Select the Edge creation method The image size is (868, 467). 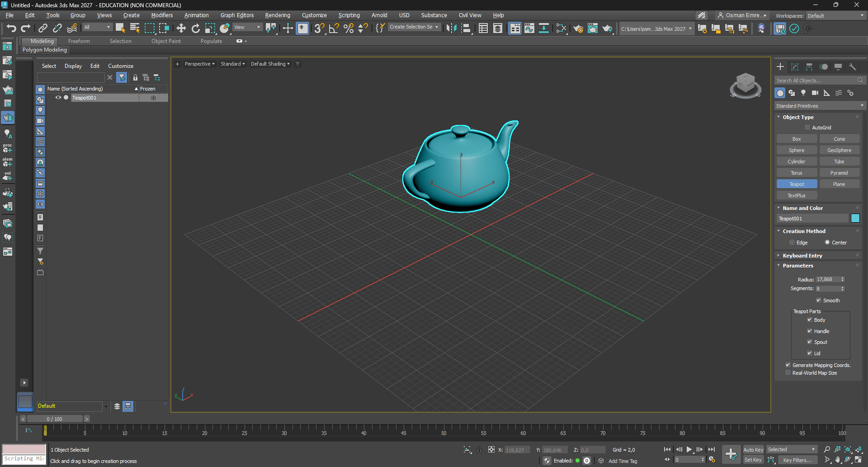point(792,243)
